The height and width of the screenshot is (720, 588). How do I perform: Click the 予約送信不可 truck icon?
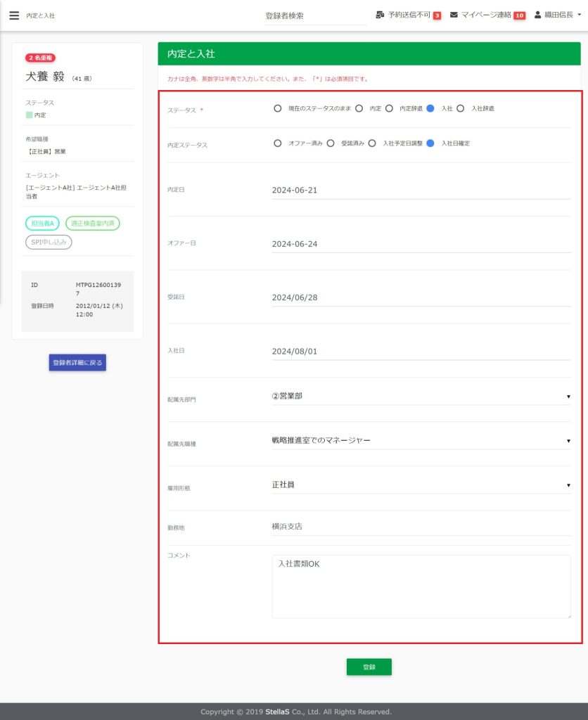[x=380, y=15]
